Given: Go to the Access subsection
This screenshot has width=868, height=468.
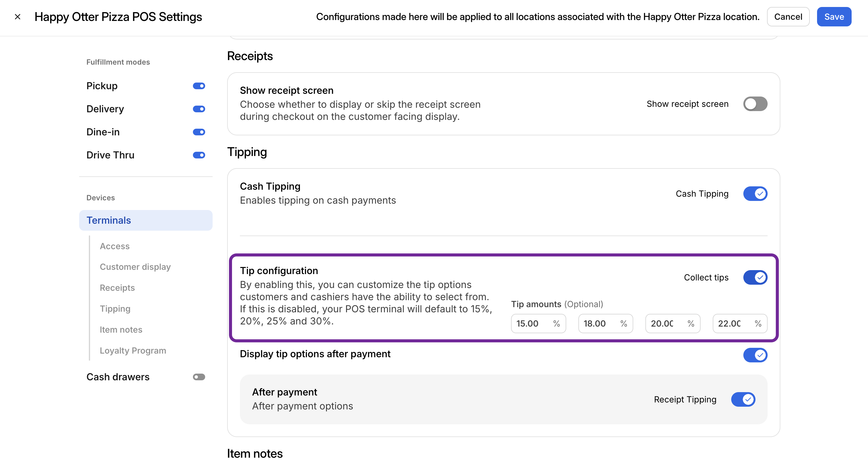Looking at the screenshot, I should (x=115, y=246).
